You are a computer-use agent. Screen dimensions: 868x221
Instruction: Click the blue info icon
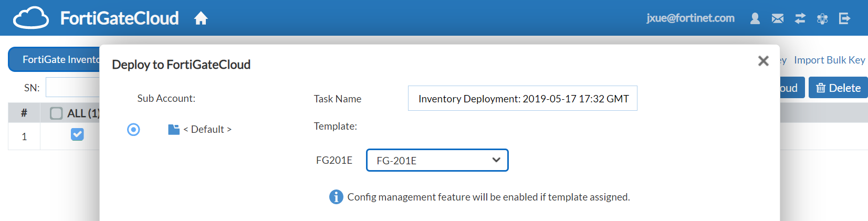point(336,197)
